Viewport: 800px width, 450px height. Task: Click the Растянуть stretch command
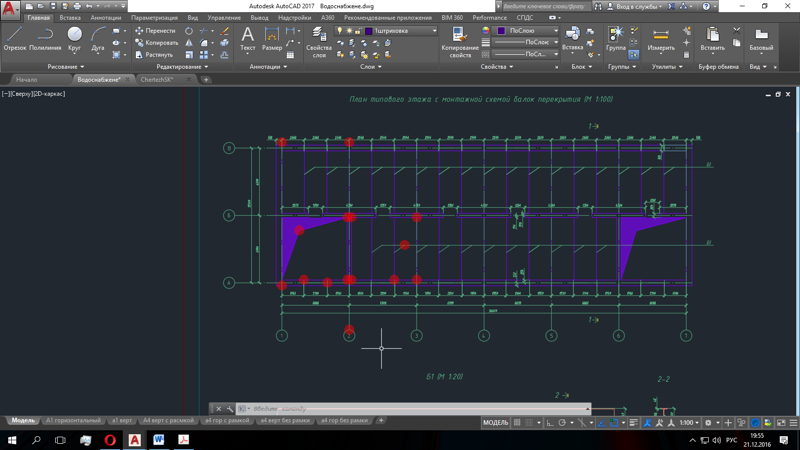154,55
